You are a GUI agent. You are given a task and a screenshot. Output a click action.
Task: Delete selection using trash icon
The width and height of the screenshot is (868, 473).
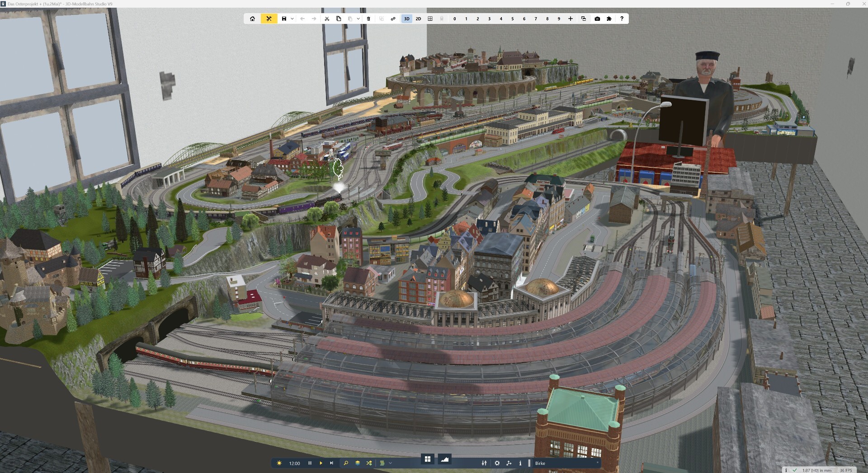(x=368, y=19)
